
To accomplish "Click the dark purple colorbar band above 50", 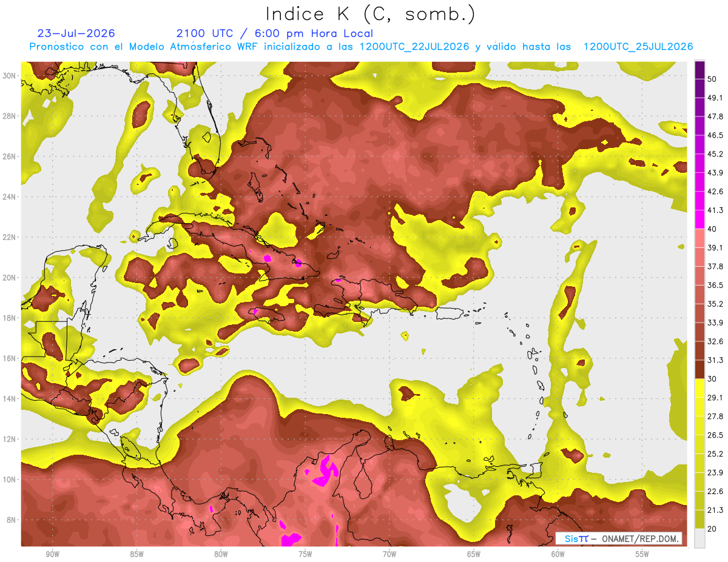I will point(699,70).
